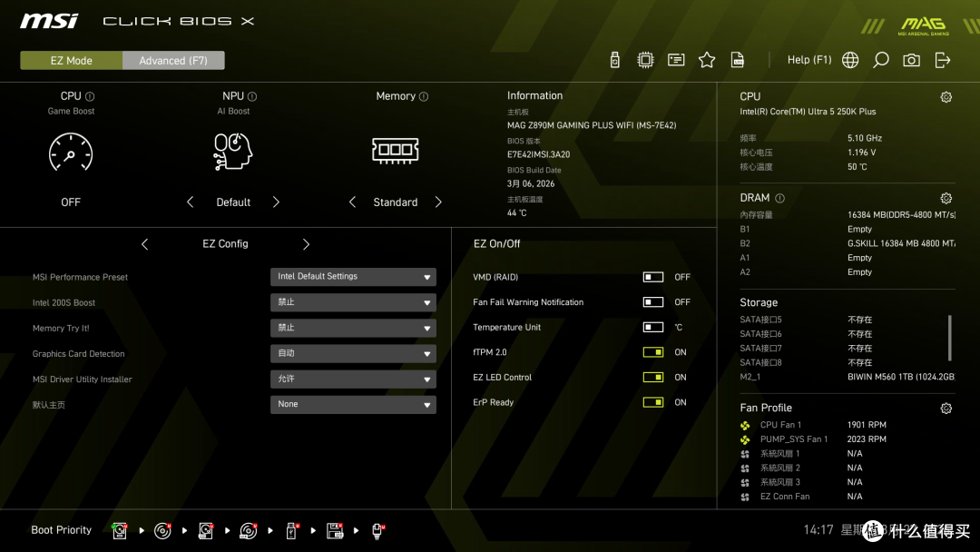The image size is (980, 552).
Task: Click previous arrow for NPU AI Boost
Action: (190, 202)
